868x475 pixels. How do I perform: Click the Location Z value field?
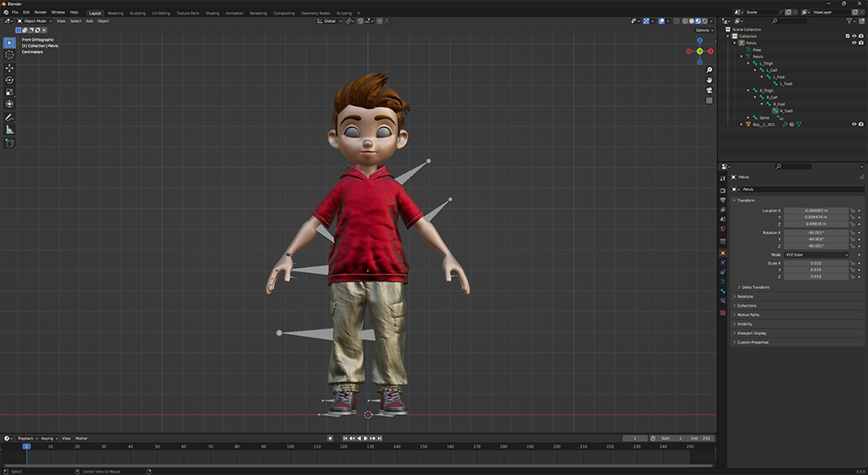[816, 224]
